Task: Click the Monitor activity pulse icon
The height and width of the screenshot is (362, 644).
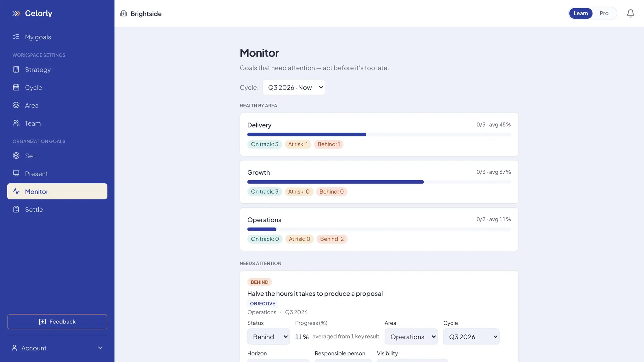Action: [x=16, y=191]
